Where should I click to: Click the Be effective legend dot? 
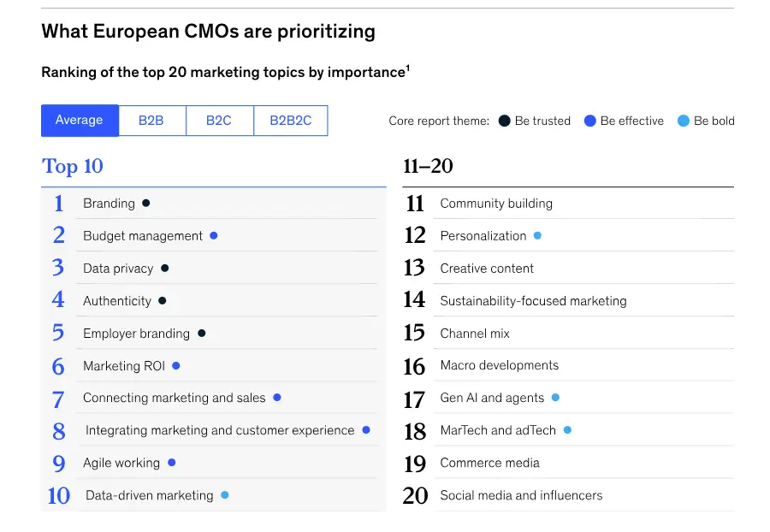(x=589, y=121)
